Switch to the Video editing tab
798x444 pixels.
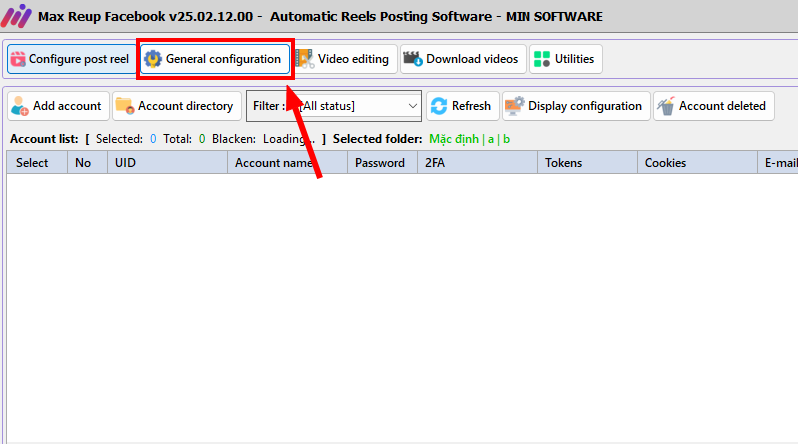(346, 59)
